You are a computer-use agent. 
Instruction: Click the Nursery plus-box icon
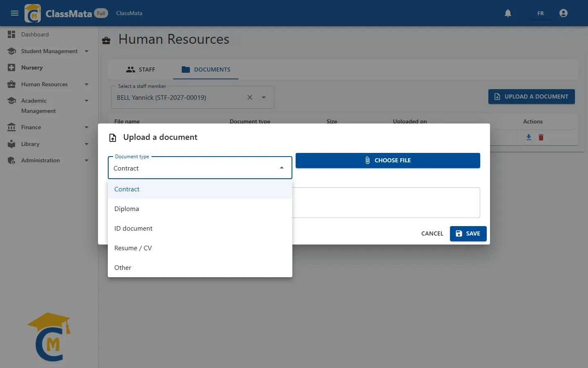pyautogui.click(x=11, y=67)
